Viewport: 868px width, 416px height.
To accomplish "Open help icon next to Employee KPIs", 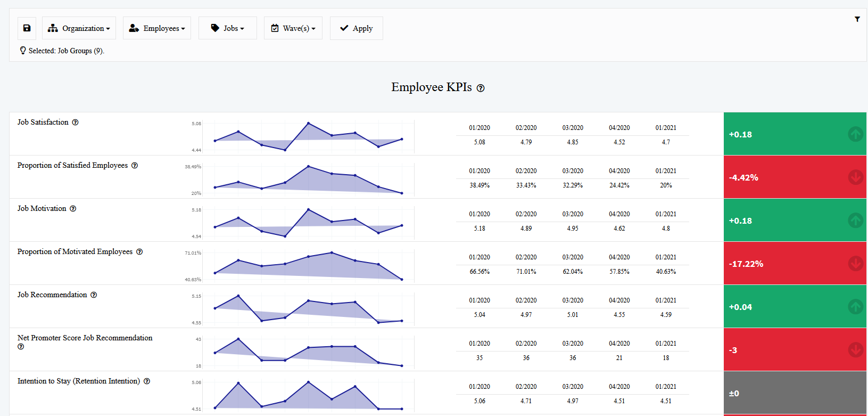I will 481,88.
